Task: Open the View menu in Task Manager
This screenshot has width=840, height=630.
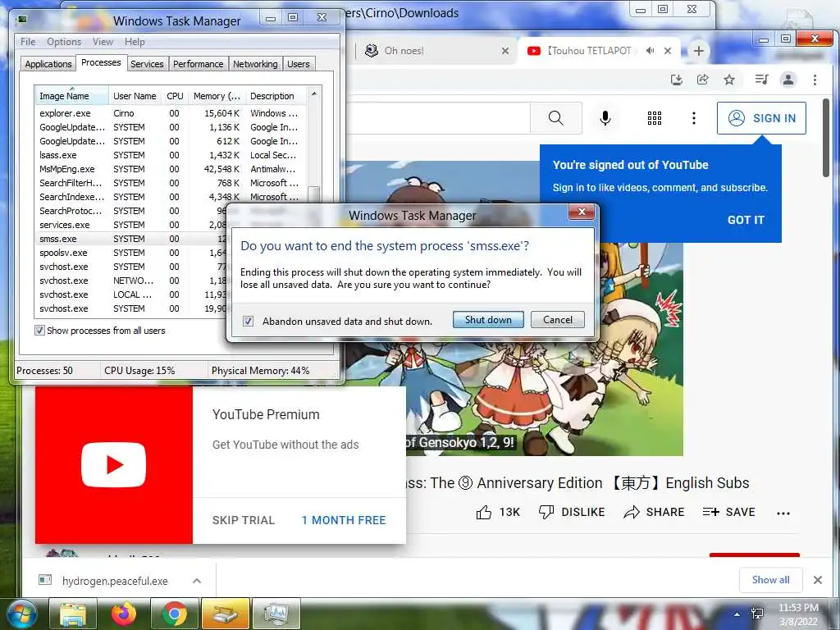Action: pos(103,42)
